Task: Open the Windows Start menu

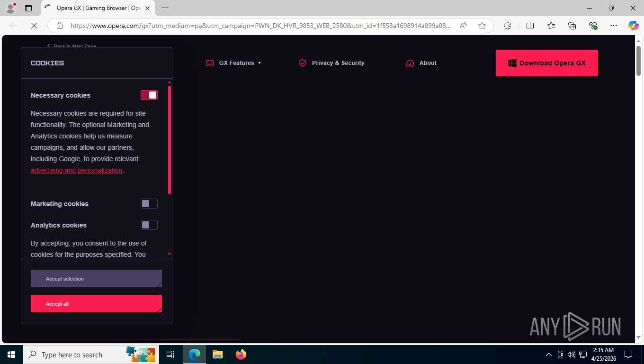Action: click(x=11, y=355)
